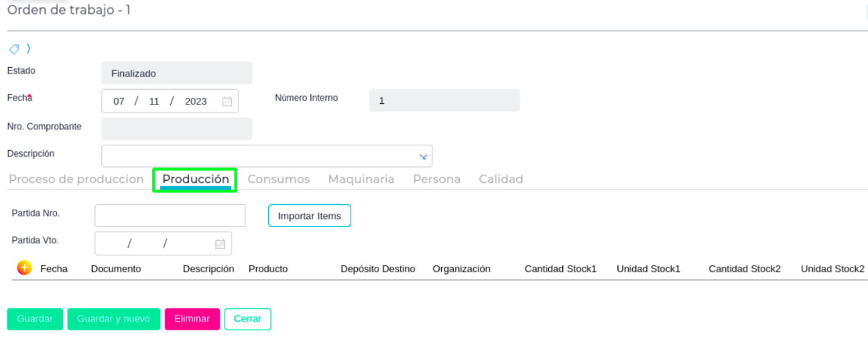Switch to the Calidad tab
Screen dimensions: 868x337
[x=501, y=180]
